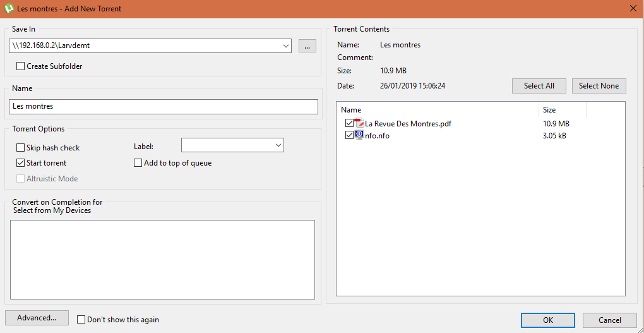The height and width of the screenshot is (333, 644).
Task: Close the Add New Torrent dialog
Action: pos(633,8)
